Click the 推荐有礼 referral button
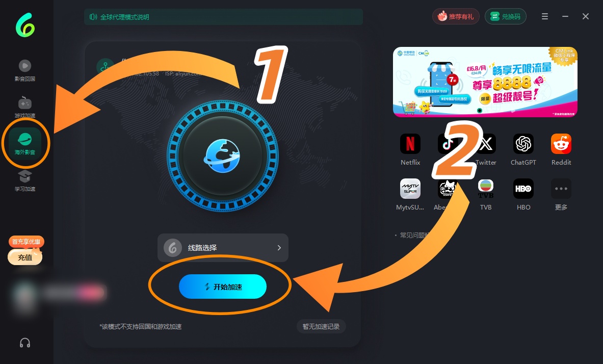This screenshot has height=364, width=603. pos(456,16)
